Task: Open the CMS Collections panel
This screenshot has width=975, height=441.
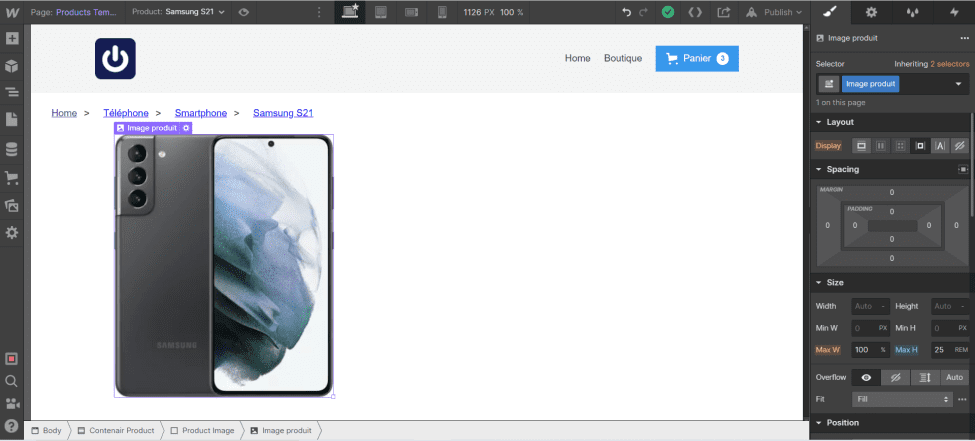Action: click(12, 149)
